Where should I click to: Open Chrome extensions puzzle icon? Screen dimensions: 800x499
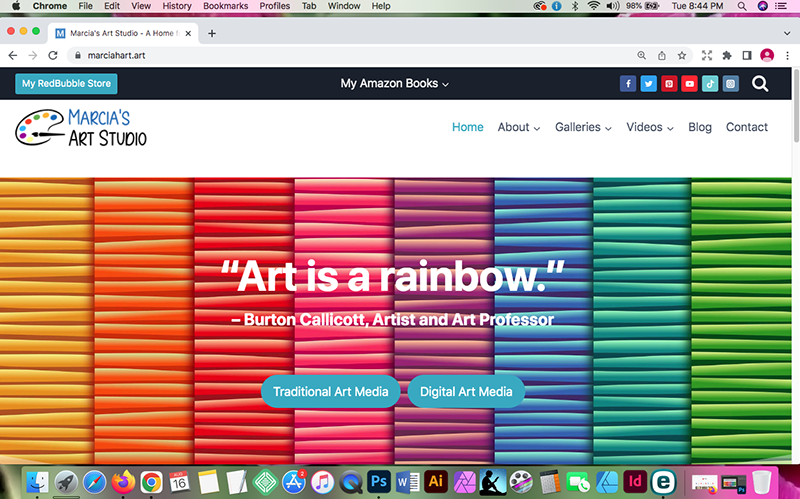click(727, 56)
